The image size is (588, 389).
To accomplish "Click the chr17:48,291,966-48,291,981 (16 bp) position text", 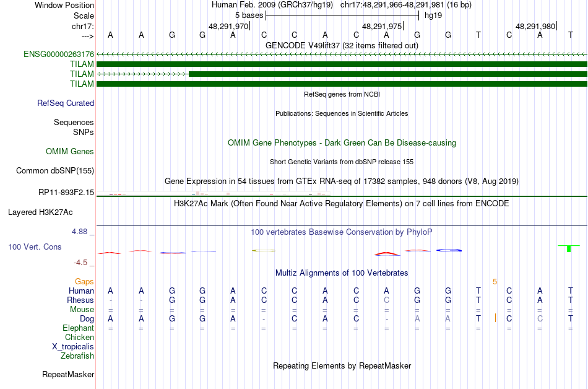I will coord(406,5).
